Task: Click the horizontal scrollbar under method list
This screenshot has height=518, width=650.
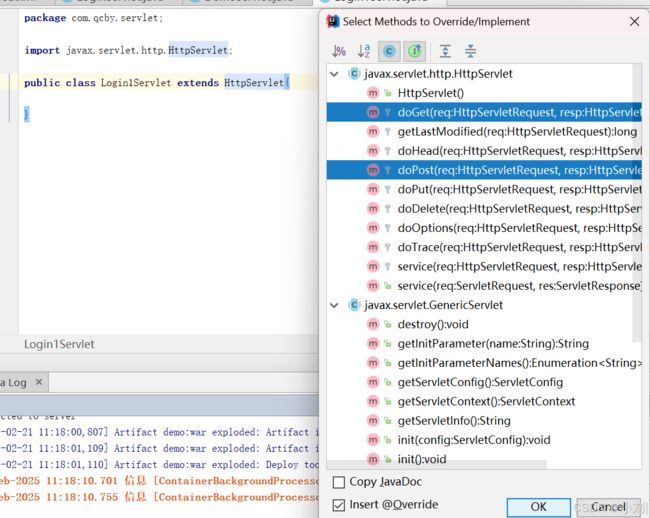Action: (437, 465)
